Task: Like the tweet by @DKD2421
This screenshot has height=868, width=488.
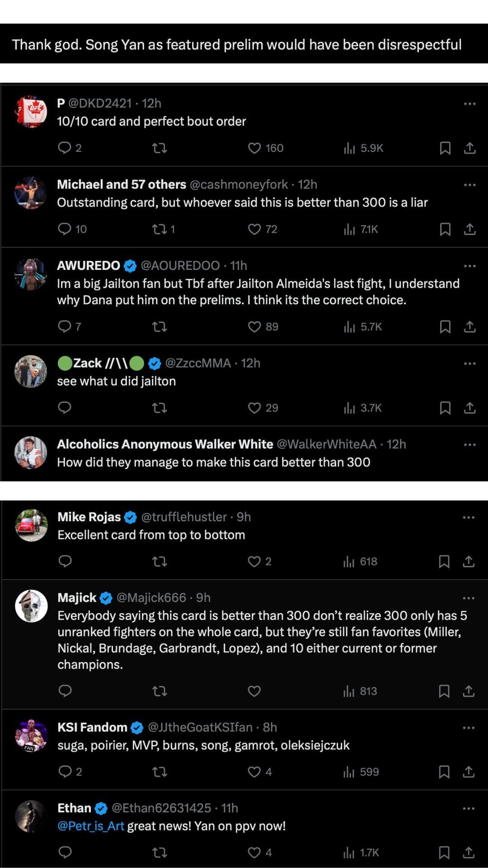Action: coord(255,148)
